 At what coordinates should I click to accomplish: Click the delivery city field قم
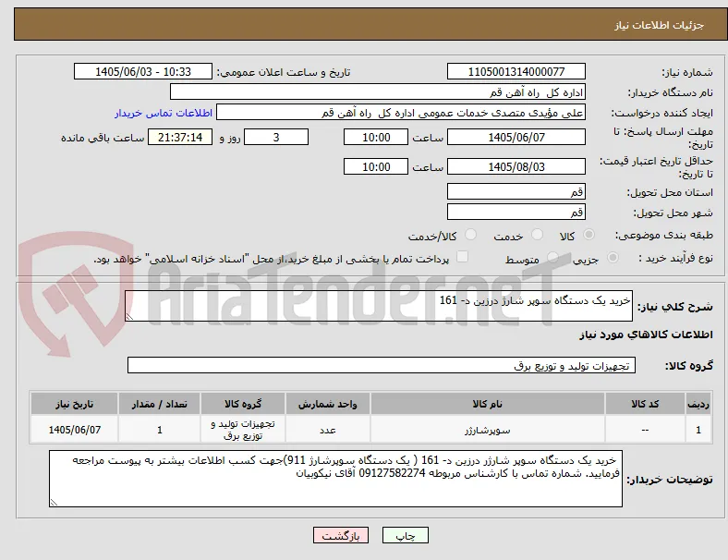point(516,212)
